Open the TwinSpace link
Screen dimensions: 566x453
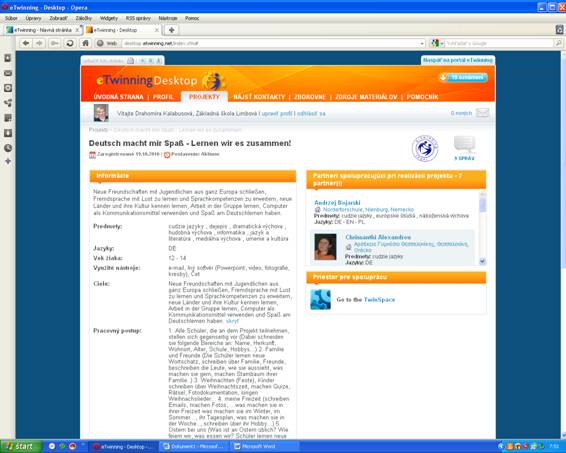pos(379,300)
